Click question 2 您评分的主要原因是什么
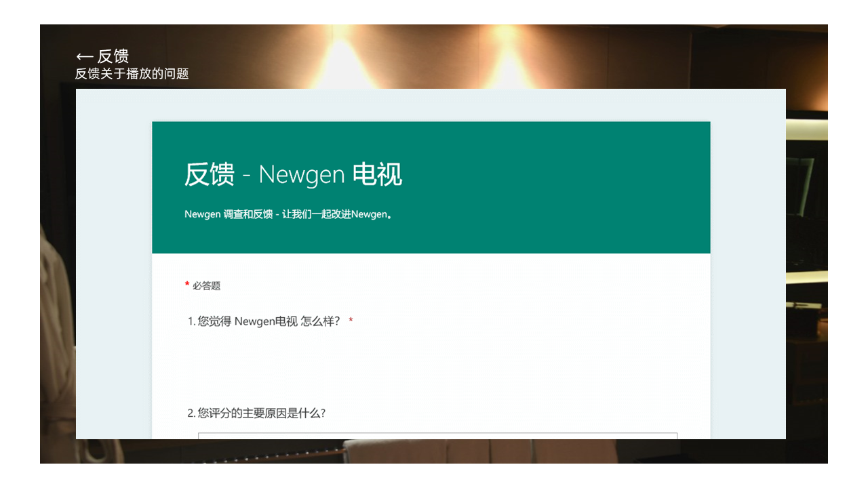 (256, 413)
